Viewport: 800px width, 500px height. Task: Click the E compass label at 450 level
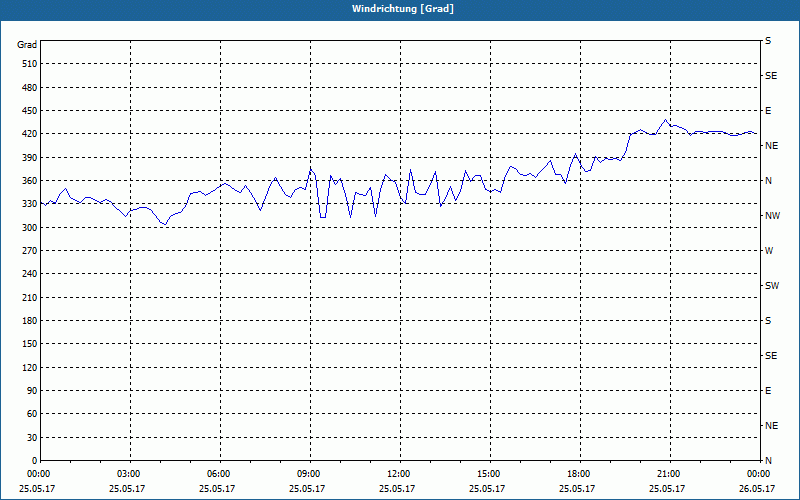768,111
